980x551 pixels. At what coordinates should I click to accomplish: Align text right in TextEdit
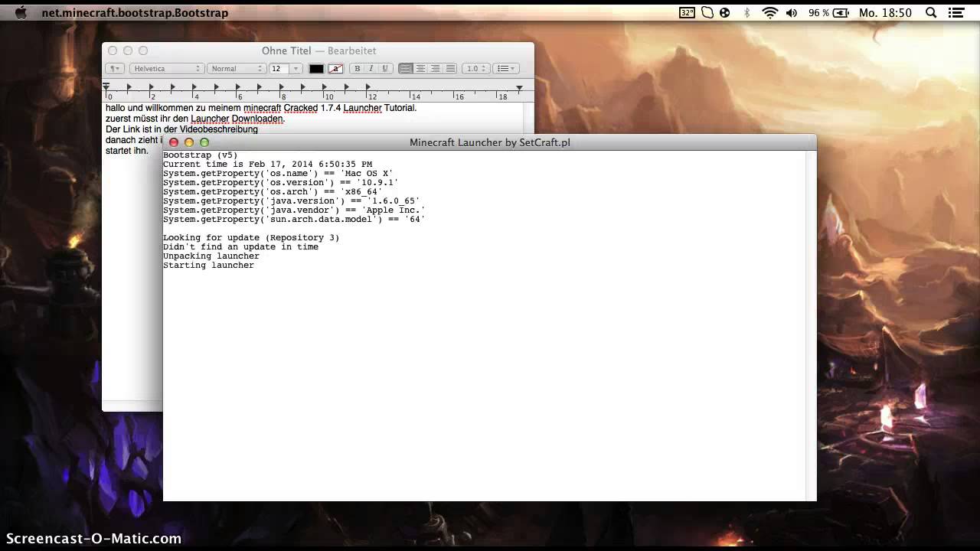click(x=435, y=69)
